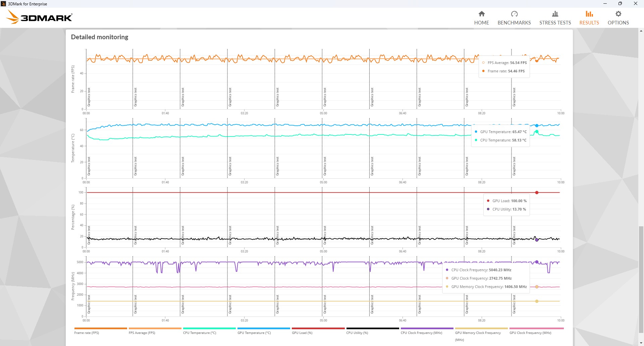Click the 3DMark title bar app icon
Image resolution: width=644 pixels, height=346 pixels.
click(3, 4)
